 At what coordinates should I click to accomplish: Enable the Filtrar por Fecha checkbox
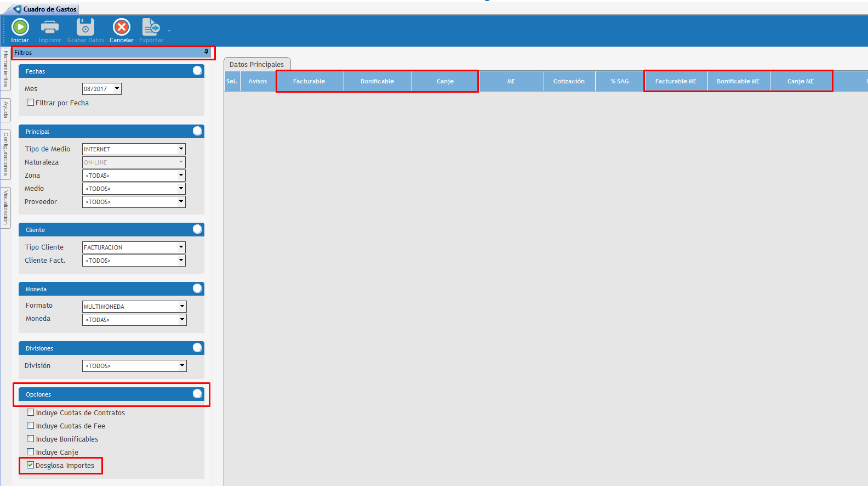[x=31, y=103]
